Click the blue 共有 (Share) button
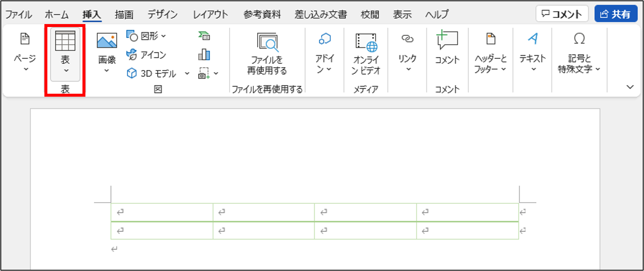644x271 pixels. [x=616, y=14]
